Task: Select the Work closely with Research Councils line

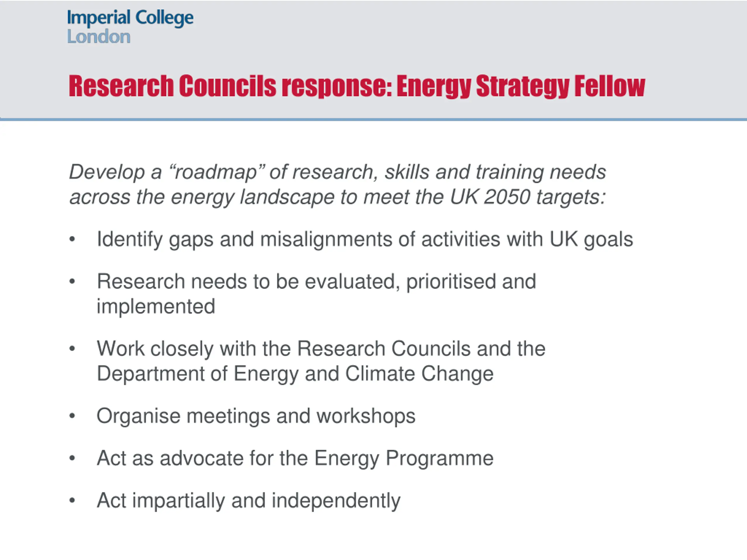Action: (x=321, y=348)
